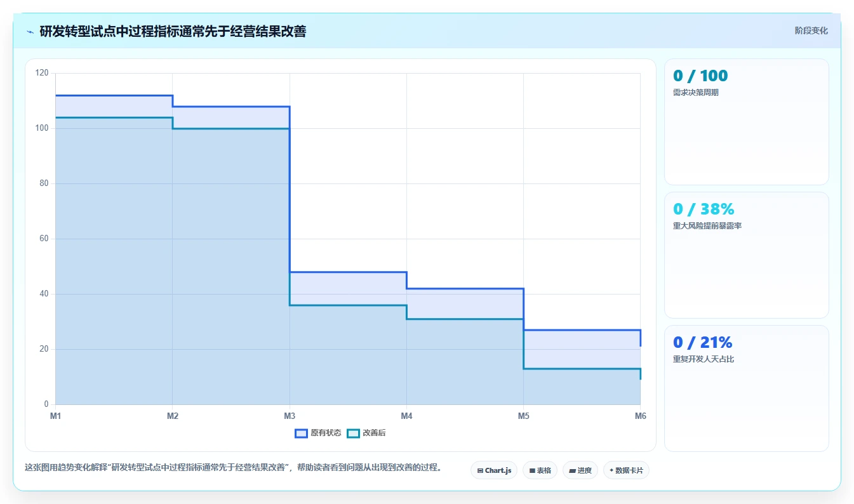Viewport: 854px width, 504px height.
Task: Click the M4 axis label
Action: [x=406, y=416]
